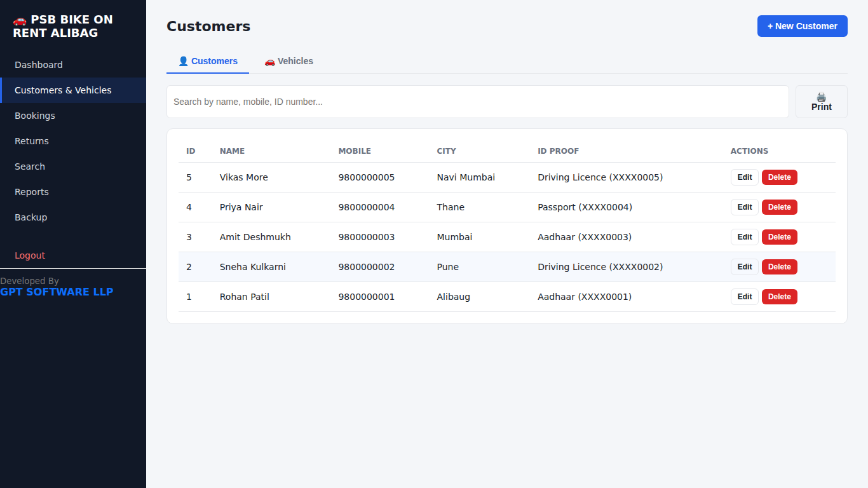This screenshot has width=868, height=488.
Task: Open Search page from sidebar
Action: [x=73, y=166]
